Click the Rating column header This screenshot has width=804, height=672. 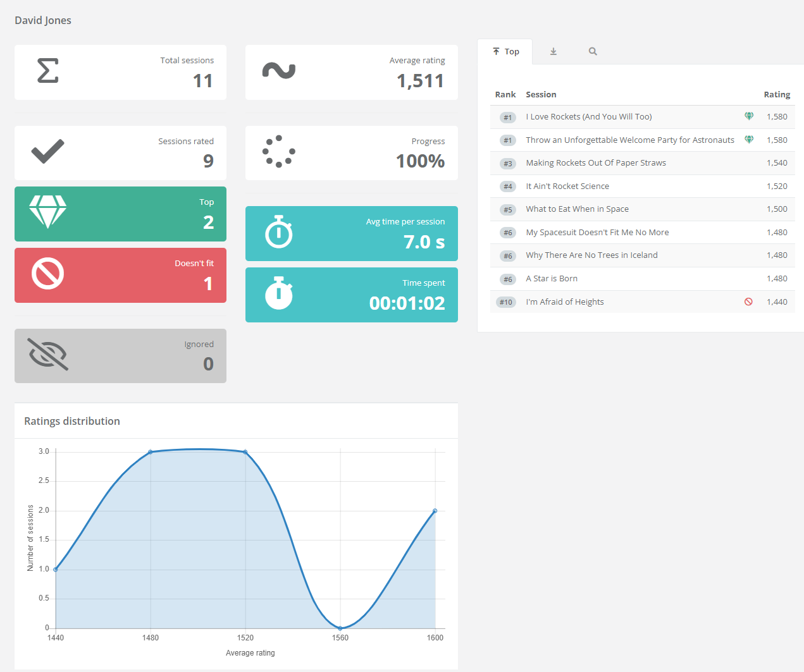(776, 95)
